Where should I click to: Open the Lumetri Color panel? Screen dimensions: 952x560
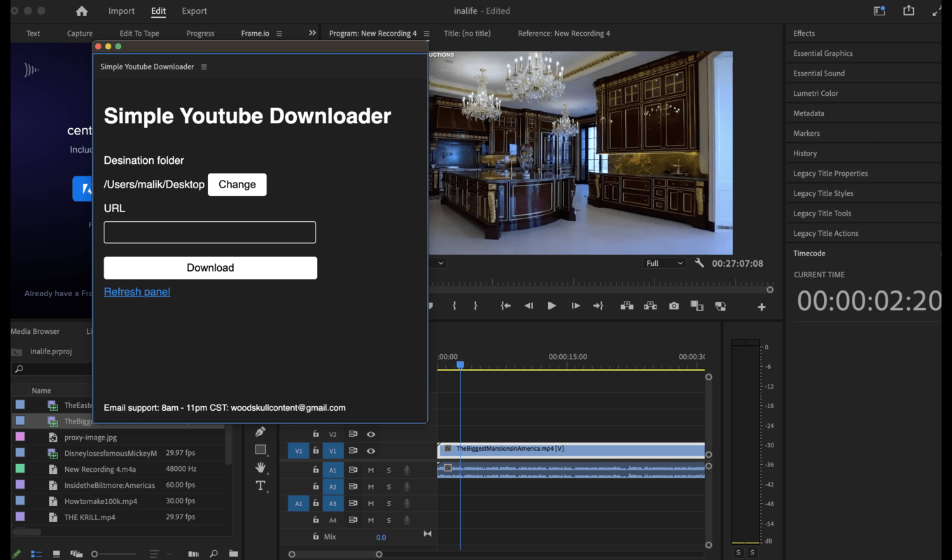point(815,93)
